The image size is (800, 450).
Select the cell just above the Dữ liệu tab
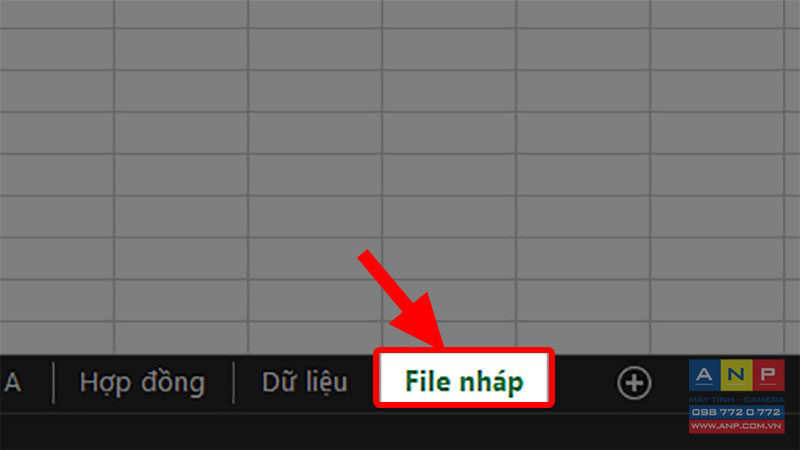(315, 338)
